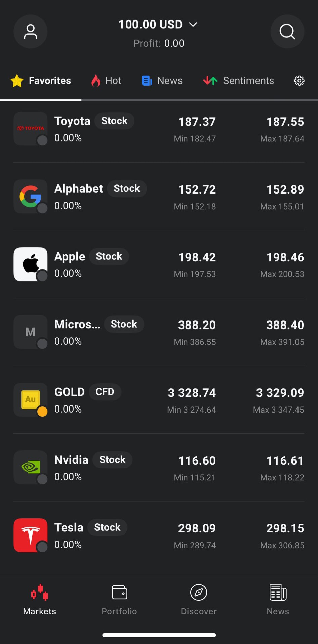
Task: Go to the Discover compass tab
Action: click(199, 599)
